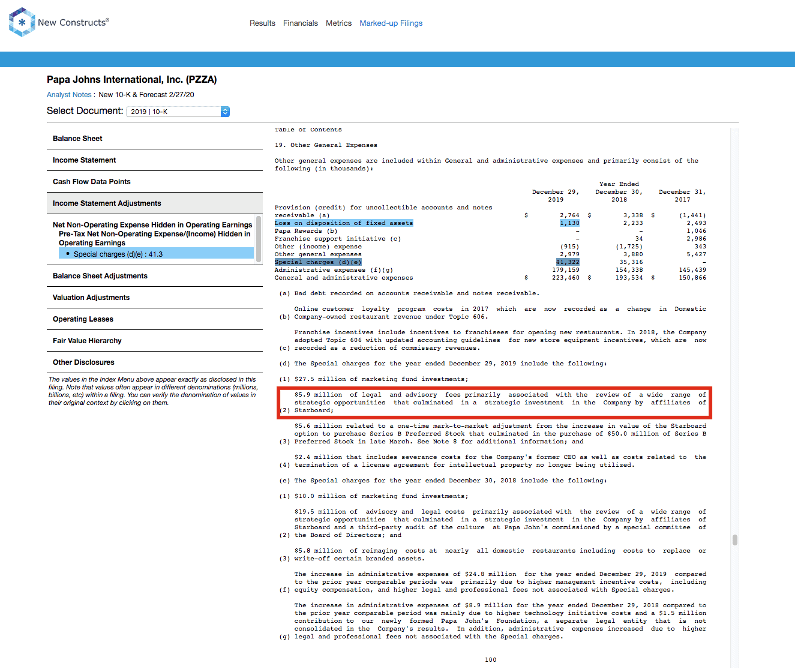The height and width of the screenshot is (672, 795).
Task: Open the Financials menu item
Action: pyautogui.click(x=301, y=23)
